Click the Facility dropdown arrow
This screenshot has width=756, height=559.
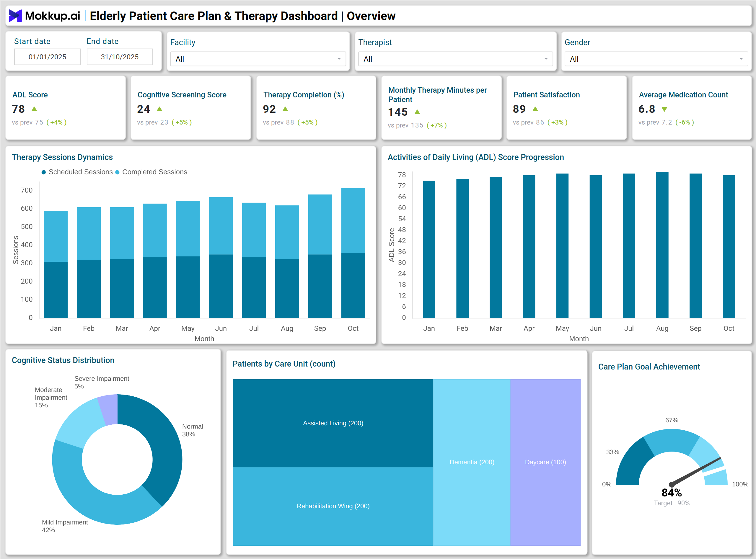pos(339,59)
